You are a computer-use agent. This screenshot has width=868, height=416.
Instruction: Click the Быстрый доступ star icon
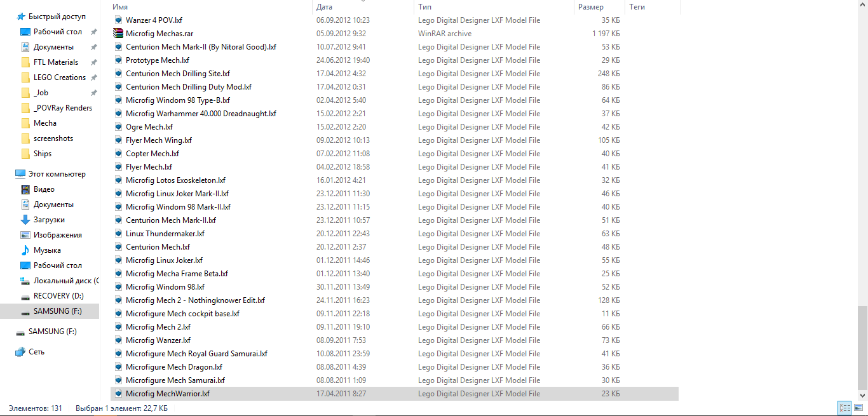(x=21, y=17)
